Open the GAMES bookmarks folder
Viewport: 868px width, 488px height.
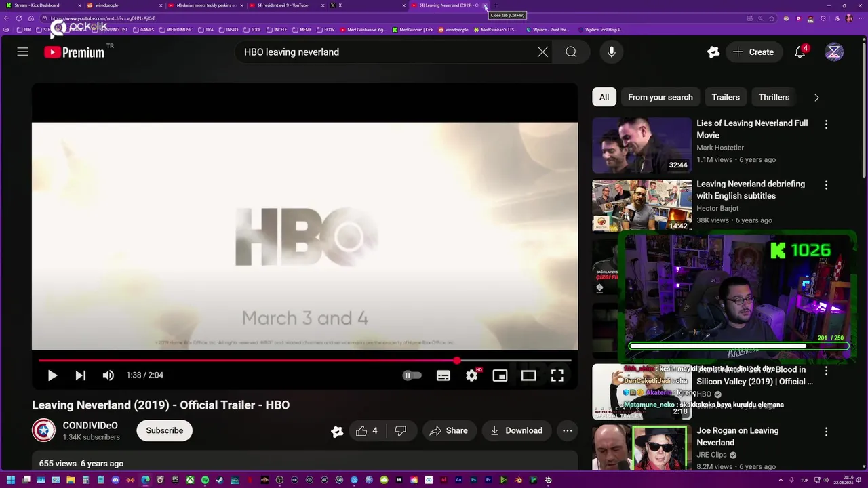tap(144, 30)
